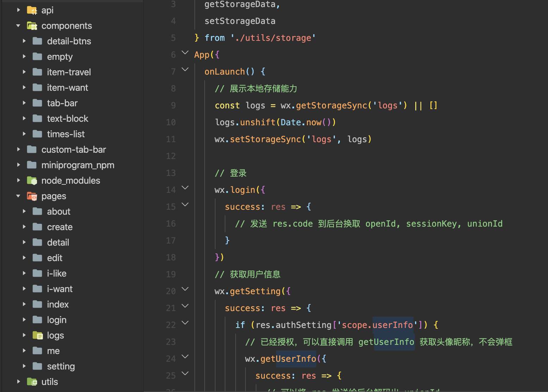Click the logs folder icon
This screenshot has height=392, width=548.
[x=38, y=335]
